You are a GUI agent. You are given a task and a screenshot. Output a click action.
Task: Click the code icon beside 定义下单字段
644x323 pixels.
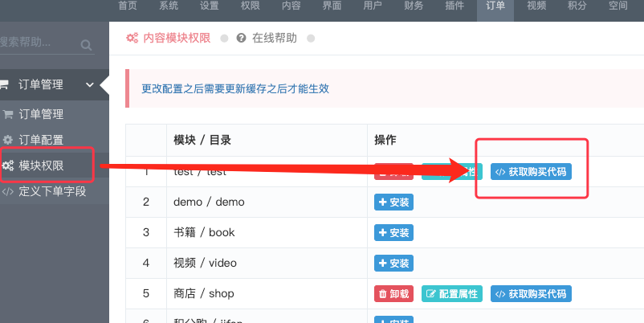pyautogui.click(x=8, y=191)
